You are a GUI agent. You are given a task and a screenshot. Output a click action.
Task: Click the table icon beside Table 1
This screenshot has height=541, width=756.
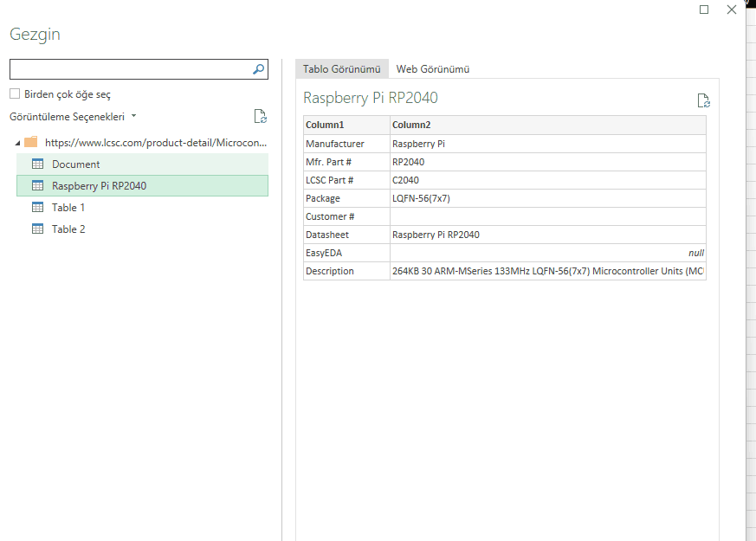point(37,207)
